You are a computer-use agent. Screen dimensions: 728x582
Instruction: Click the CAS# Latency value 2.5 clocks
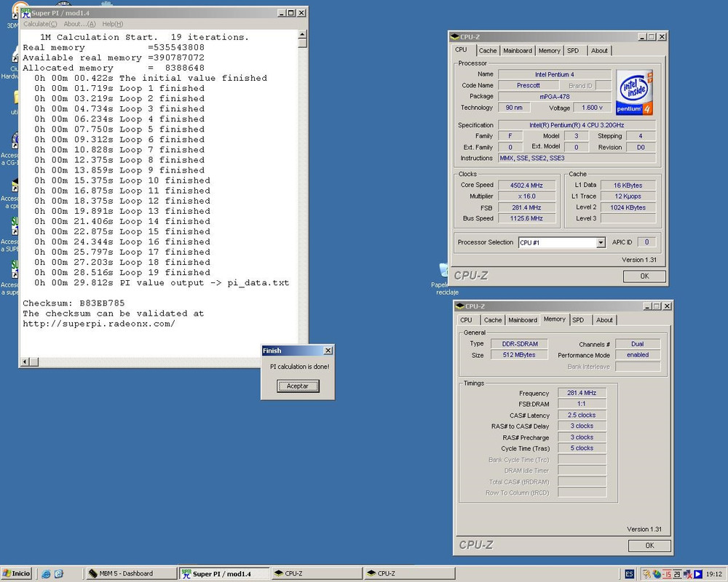[581, 415]
